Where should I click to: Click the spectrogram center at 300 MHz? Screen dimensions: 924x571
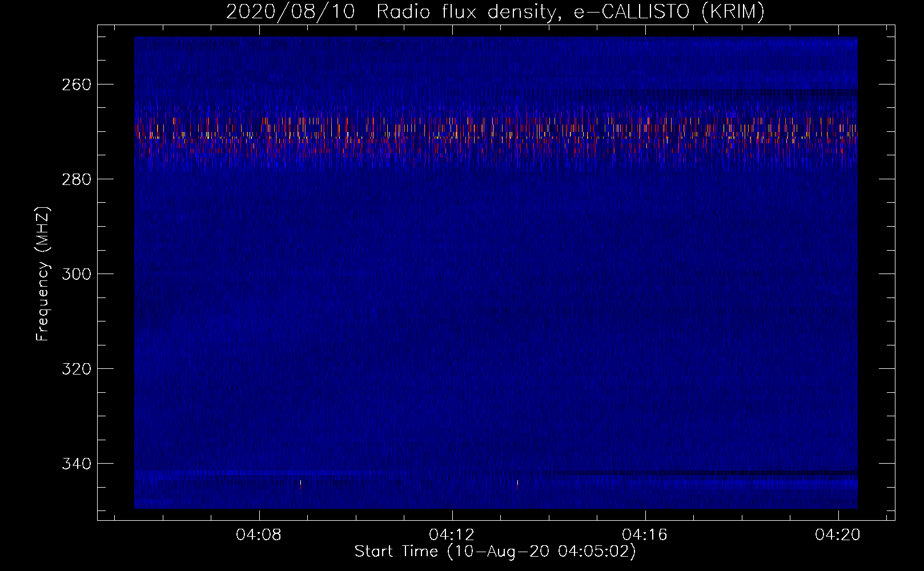tap(496, 274)
